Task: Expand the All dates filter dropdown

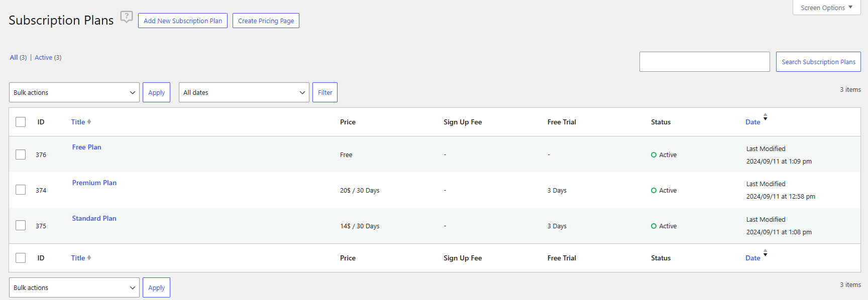Action: click(244, 92)
